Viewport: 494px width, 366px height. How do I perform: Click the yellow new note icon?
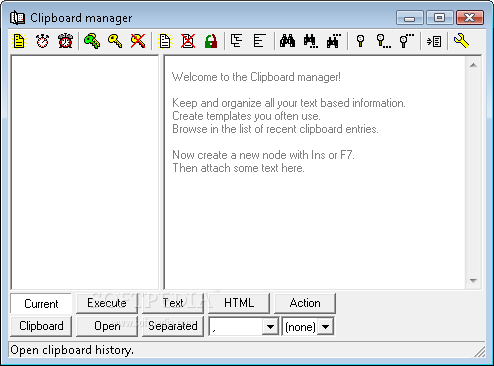tap(19, 41)
